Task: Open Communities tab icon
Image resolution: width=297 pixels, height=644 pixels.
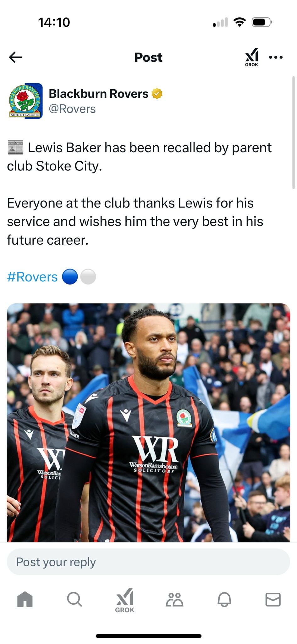Action: coord(174,599)
